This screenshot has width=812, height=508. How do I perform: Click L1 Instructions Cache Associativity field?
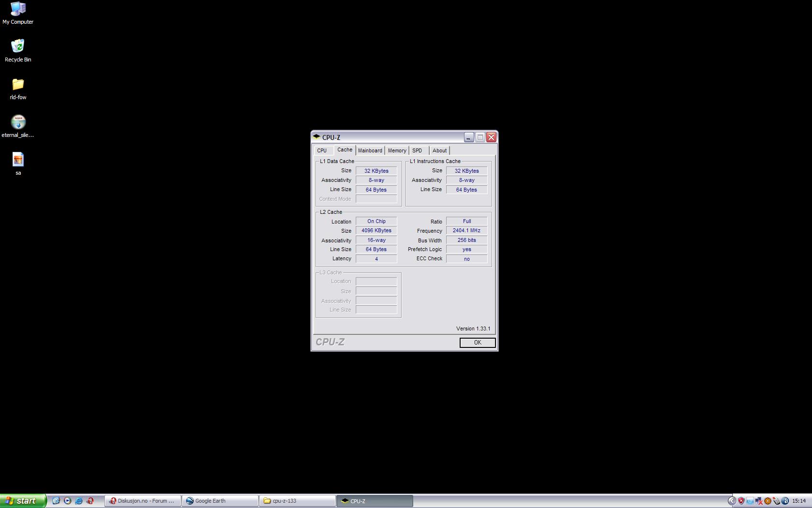tap(466, 180)
